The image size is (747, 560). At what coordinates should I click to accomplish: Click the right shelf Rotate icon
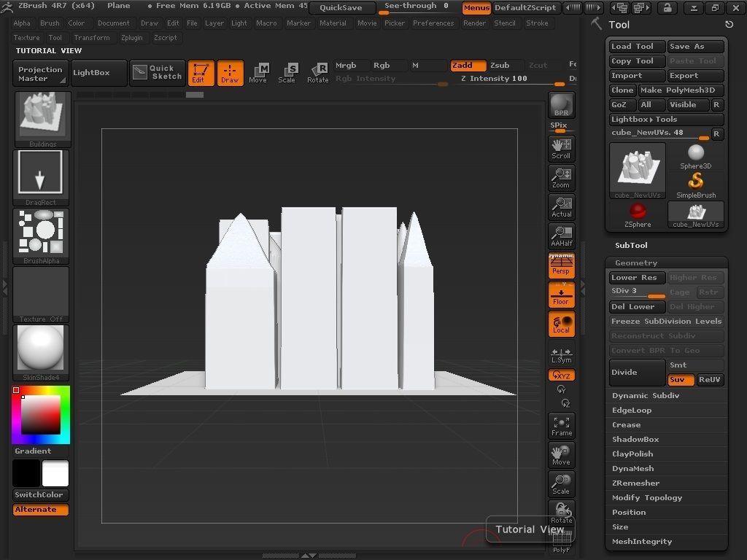coord(561,513)
